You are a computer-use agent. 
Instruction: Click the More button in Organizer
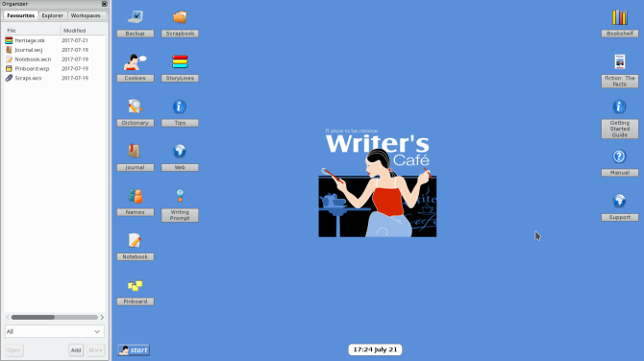[95, 349]
